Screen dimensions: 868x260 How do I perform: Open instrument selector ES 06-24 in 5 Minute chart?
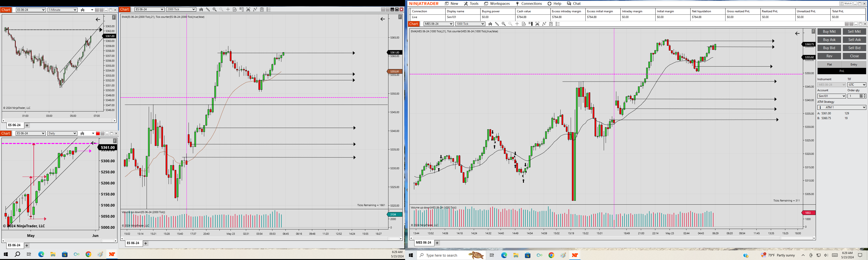click(x=31, y=10)
